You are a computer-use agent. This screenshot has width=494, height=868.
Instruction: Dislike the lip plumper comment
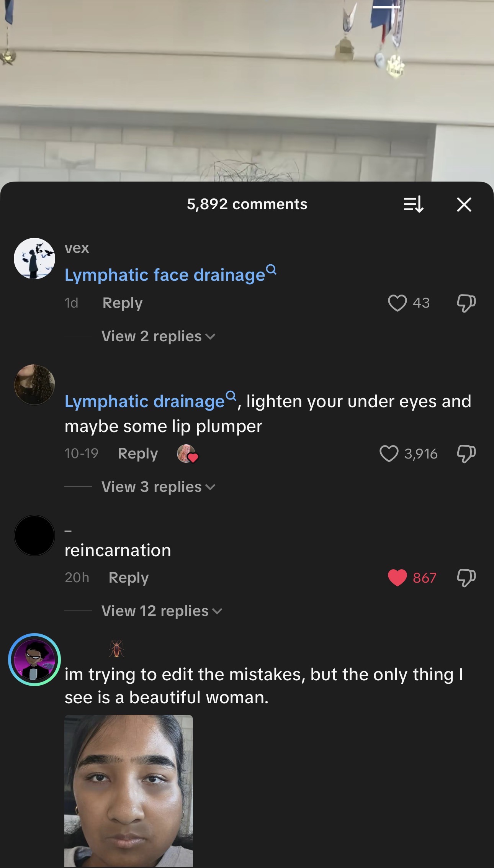click(x=466, y=454)
